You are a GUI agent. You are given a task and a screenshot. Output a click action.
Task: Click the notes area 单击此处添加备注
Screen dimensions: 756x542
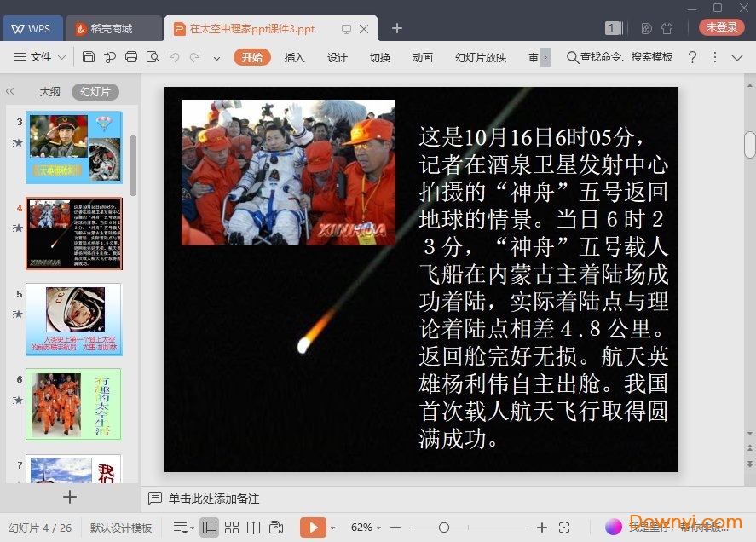coord(213,499)
